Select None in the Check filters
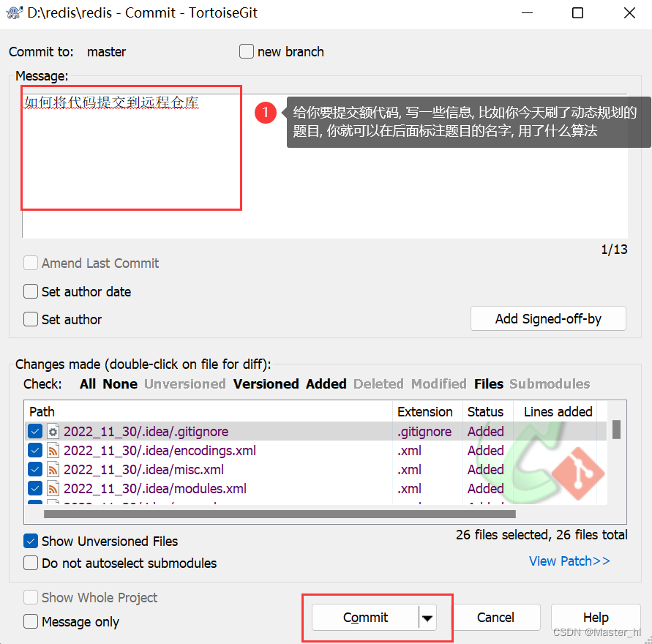This screenshot has height=644, width=652. [x=120, y=383]
